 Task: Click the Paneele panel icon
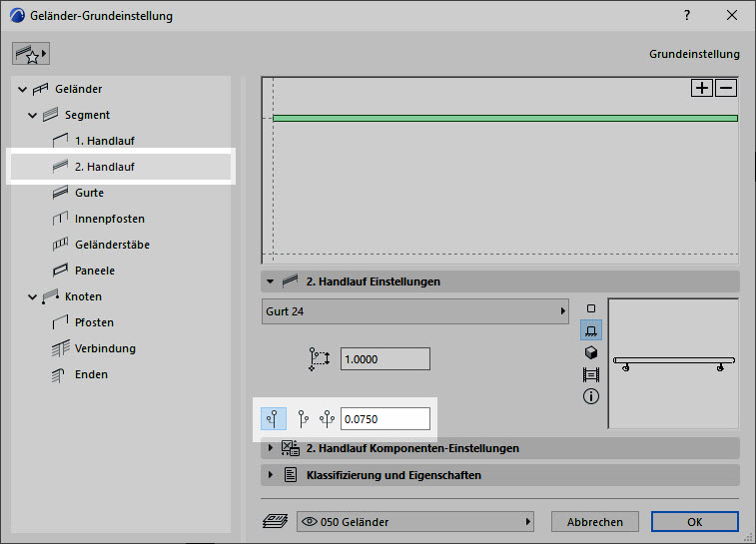pos(60,271)
